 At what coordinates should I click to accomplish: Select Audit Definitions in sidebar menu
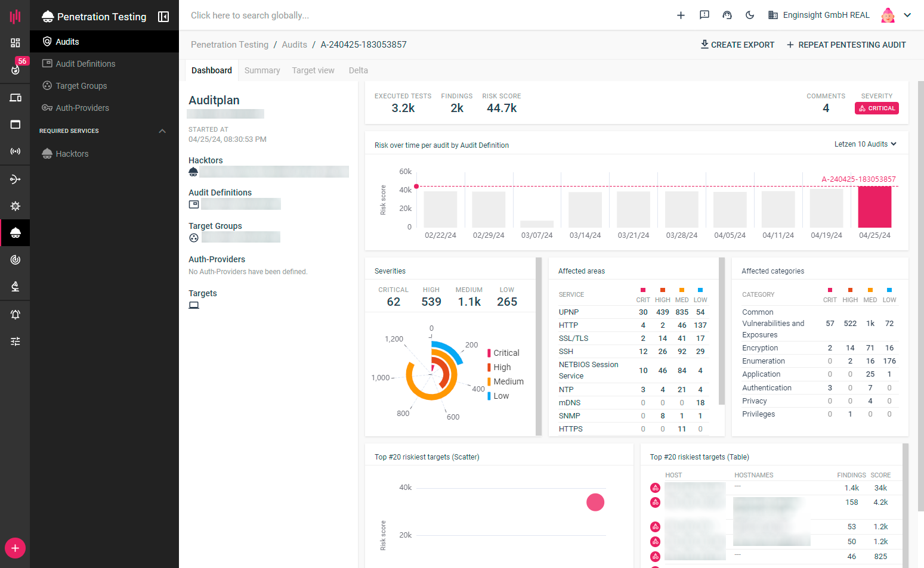coord(85,64)
